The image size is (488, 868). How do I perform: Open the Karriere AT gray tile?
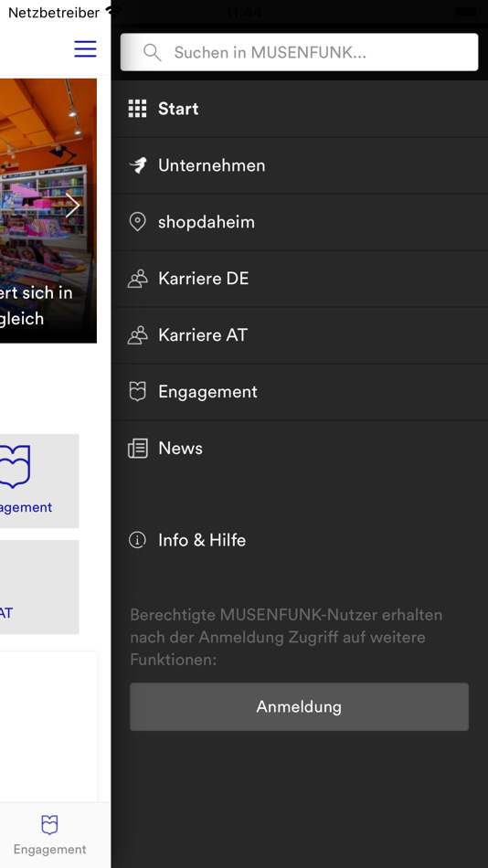(x=39, y=587)
